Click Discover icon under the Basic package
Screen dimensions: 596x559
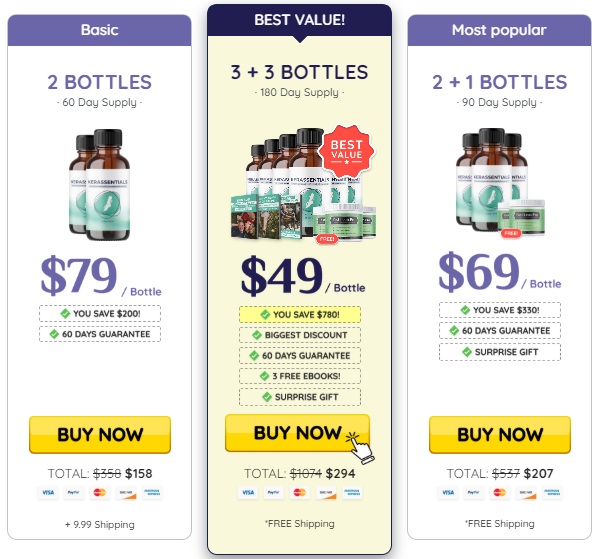pyautogui.click(x=126, y=492)
